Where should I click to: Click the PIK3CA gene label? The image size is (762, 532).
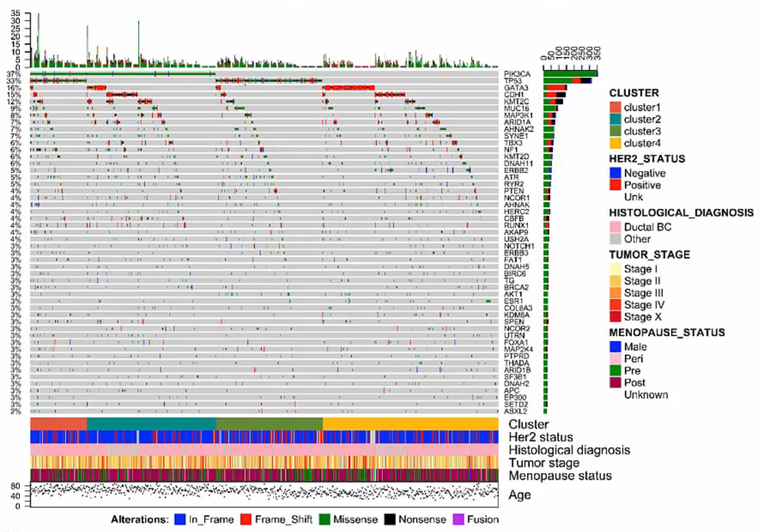point(517,74)
